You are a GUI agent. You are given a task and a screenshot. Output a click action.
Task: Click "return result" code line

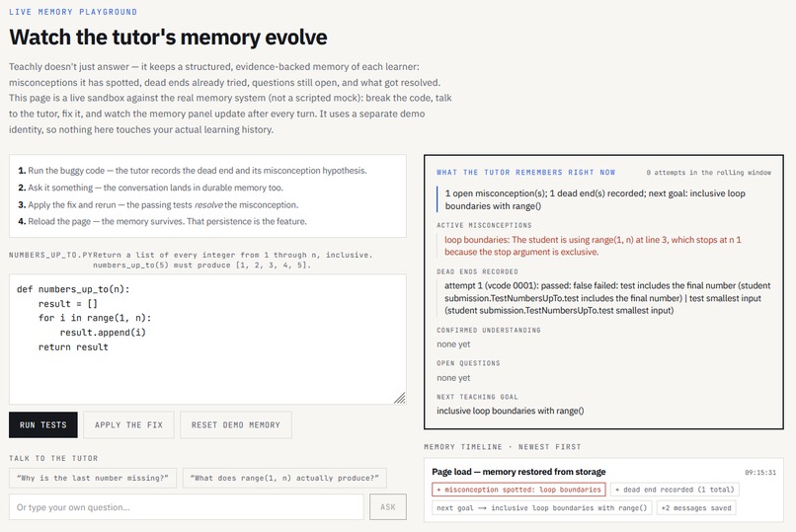coord(74,346)
